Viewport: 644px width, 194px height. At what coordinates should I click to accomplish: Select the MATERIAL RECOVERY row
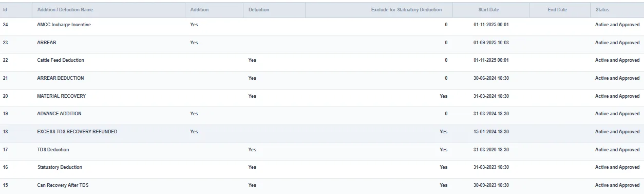(322, 96)
